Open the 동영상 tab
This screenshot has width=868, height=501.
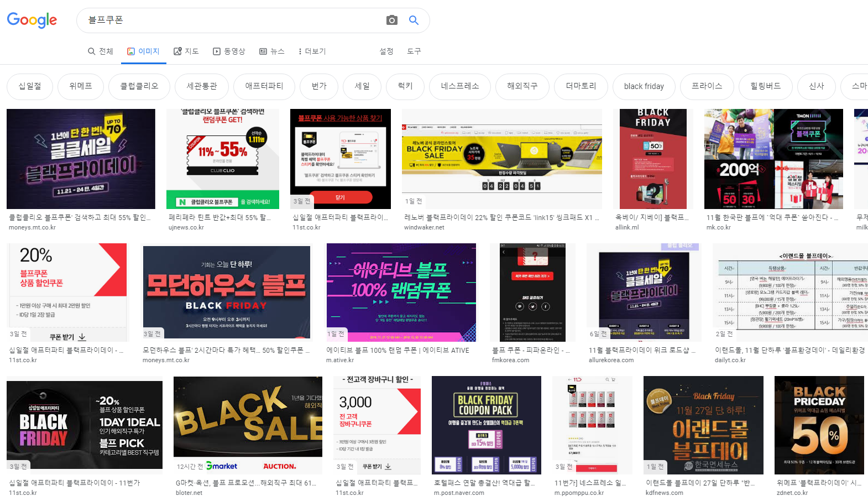[x=229, y=51]
